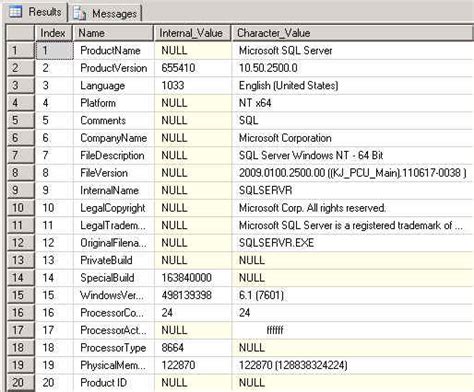This screenshot has width=474, height=392.
Task: Click the Product ID cell
Action: [x=113, y=382]
